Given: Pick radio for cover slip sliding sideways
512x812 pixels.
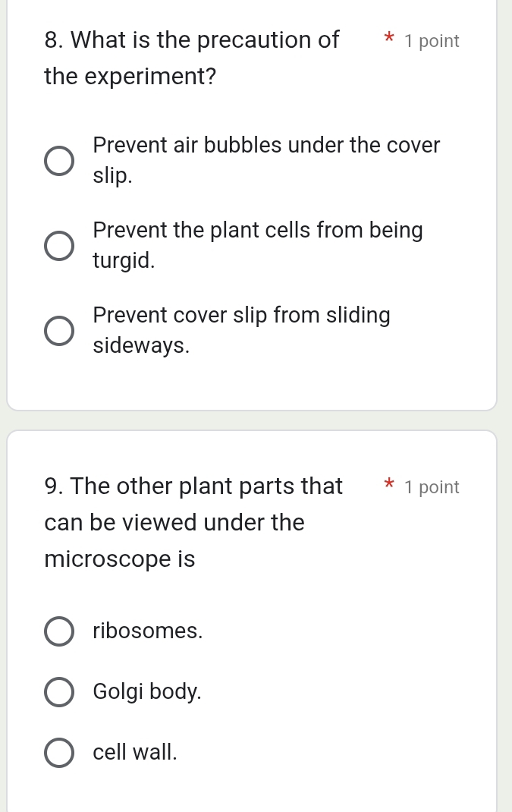Looking at the screenshot, I should click(59, 332).
